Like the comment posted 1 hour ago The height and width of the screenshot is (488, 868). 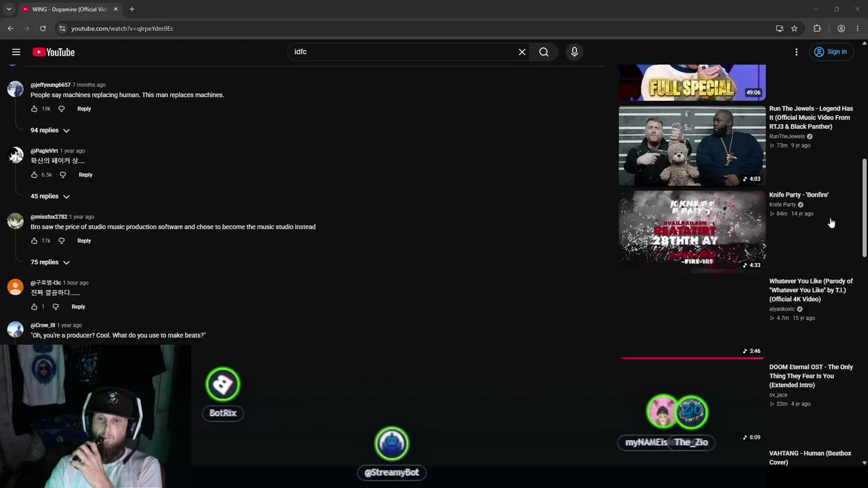(x=35, y=307)
